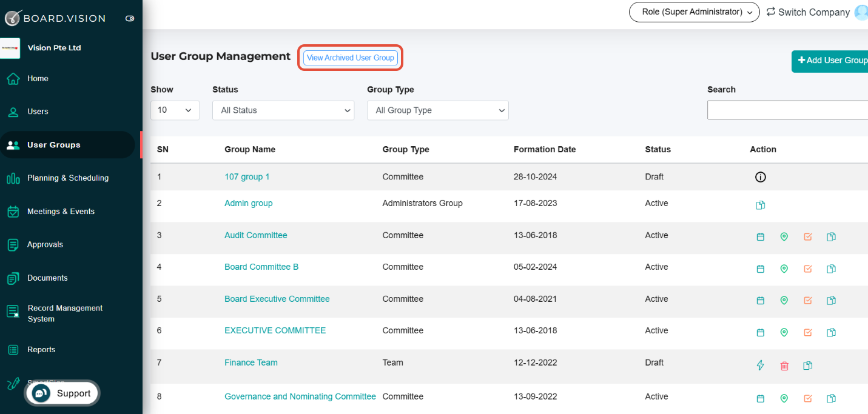Open the Governance and Nominating Committee link

300,397
